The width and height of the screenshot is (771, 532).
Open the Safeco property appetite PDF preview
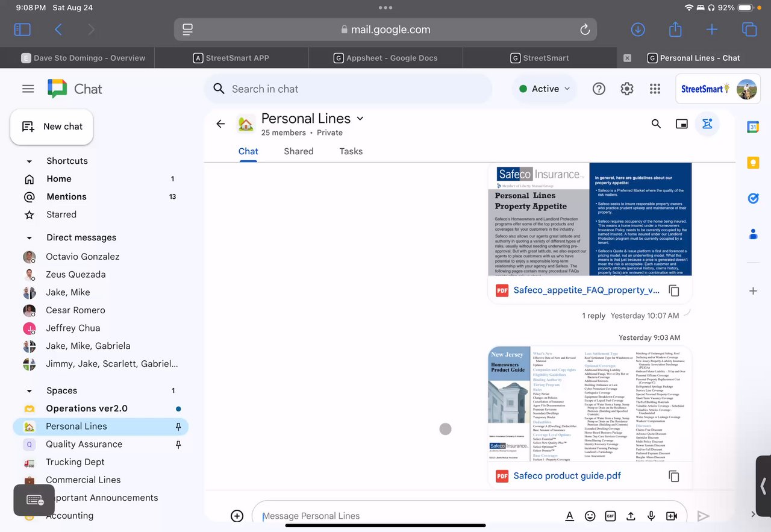pos(590,219)
